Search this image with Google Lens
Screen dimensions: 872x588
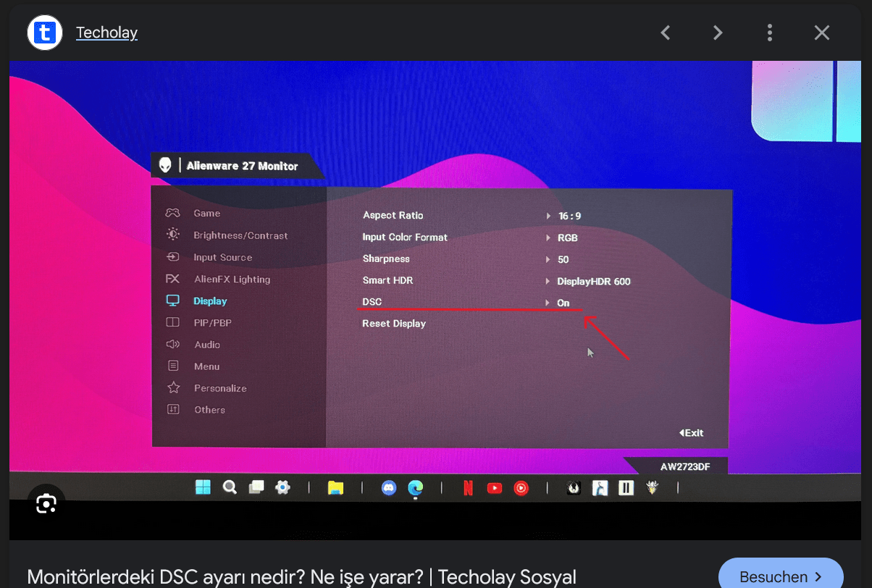coord(46,504)
